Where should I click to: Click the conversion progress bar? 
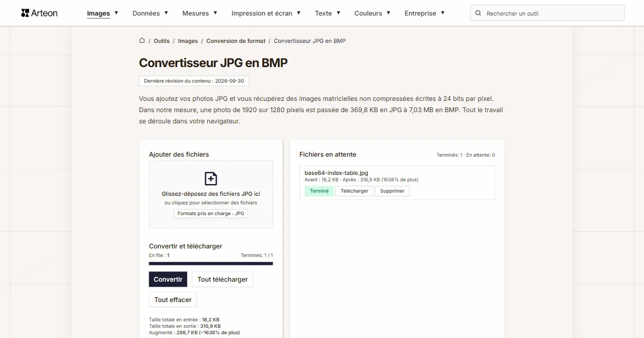(x=211, y=263)
